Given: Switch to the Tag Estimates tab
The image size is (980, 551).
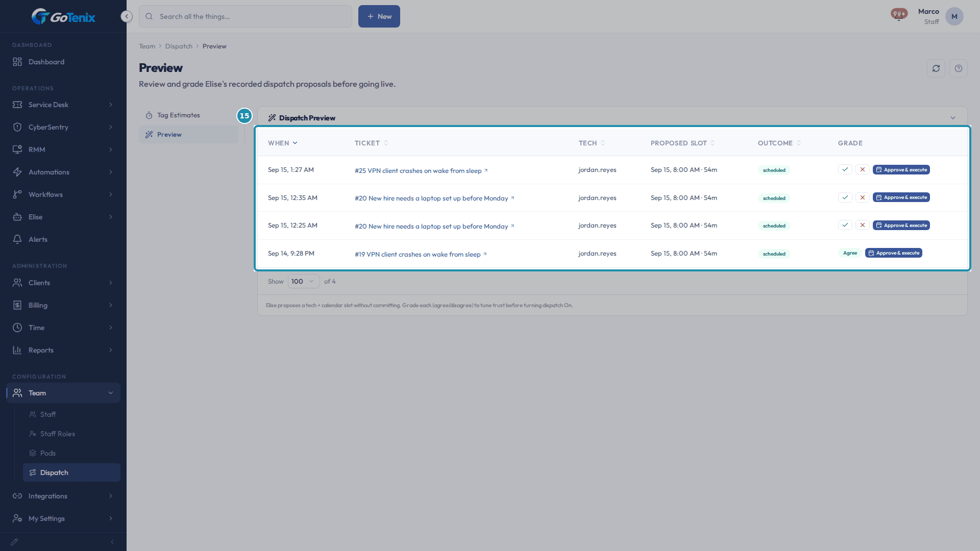Looking at the screenshot, I should pos(188,115).
